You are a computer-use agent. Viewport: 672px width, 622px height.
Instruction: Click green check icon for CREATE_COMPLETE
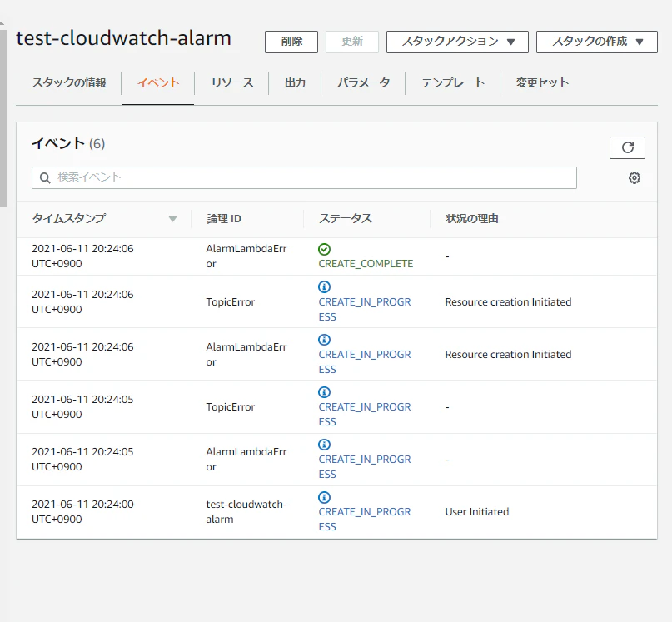point(325,249)
